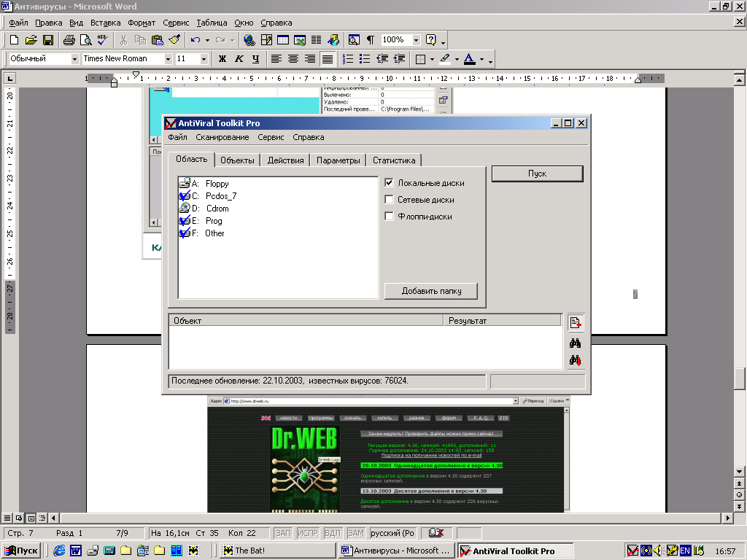Image resolution: width=747 pixels, height=560 pixels.
Task: Toggle the Document Map icon
Action: [x=354, y=40]
